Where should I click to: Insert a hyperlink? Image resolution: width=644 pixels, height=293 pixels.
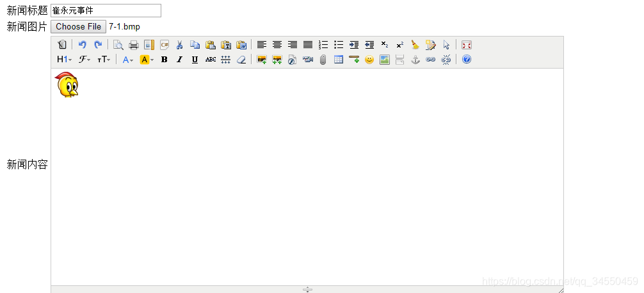[x=430, y=60]
